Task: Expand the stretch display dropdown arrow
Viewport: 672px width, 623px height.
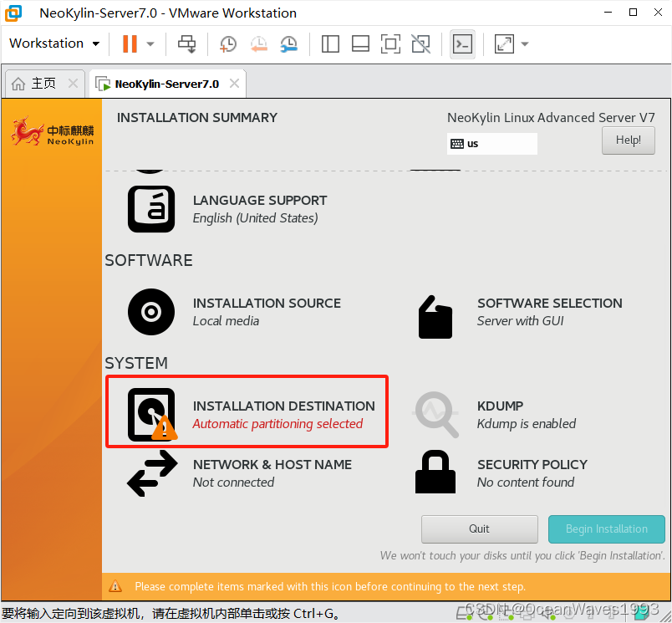Action: (x=525, y=43)
